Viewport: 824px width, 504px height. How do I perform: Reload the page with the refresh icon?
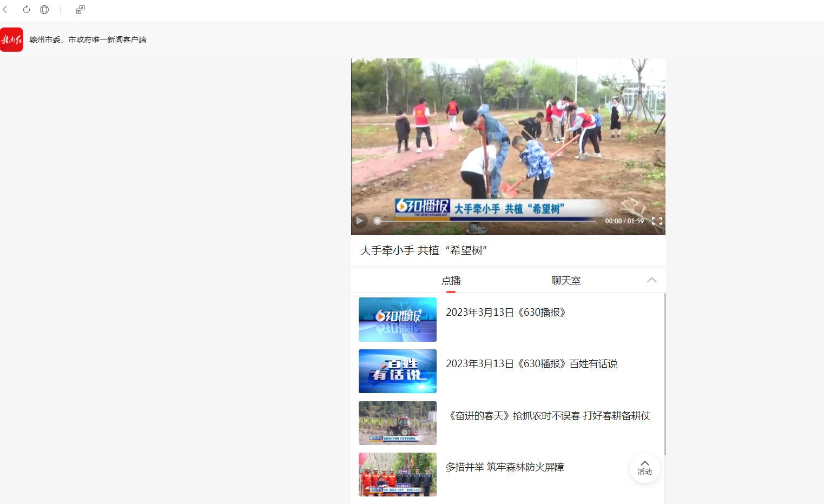click(x=26, y=10)
